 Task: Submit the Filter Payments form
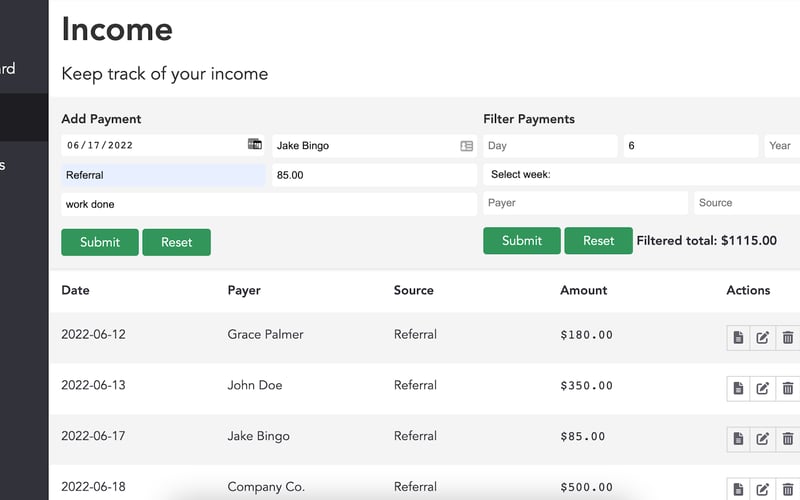click(522, 241)
